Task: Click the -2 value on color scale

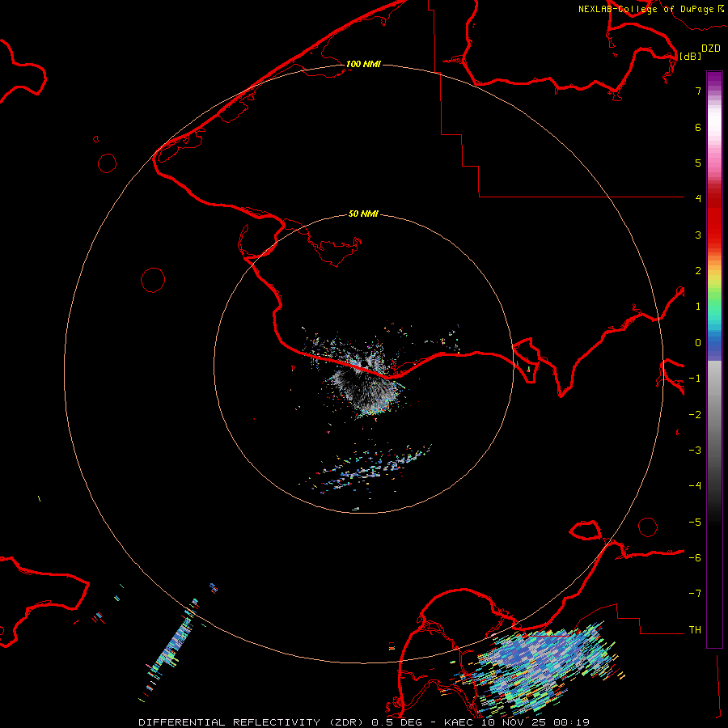Action: click(x=695, y=415)
